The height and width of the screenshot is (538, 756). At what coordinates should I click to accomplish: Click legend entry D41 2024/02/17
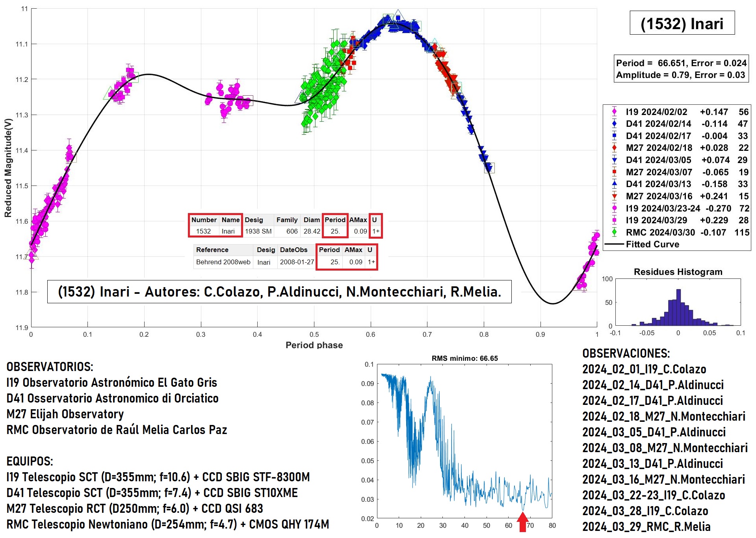(677, 136)
